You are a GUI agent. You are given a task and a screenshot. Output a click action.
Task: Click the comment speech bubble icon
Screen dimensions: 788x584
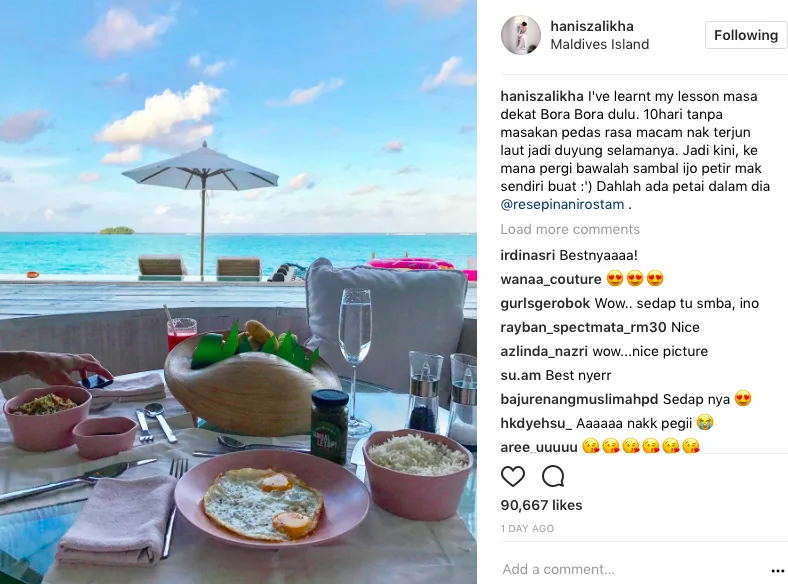(553, 476)
